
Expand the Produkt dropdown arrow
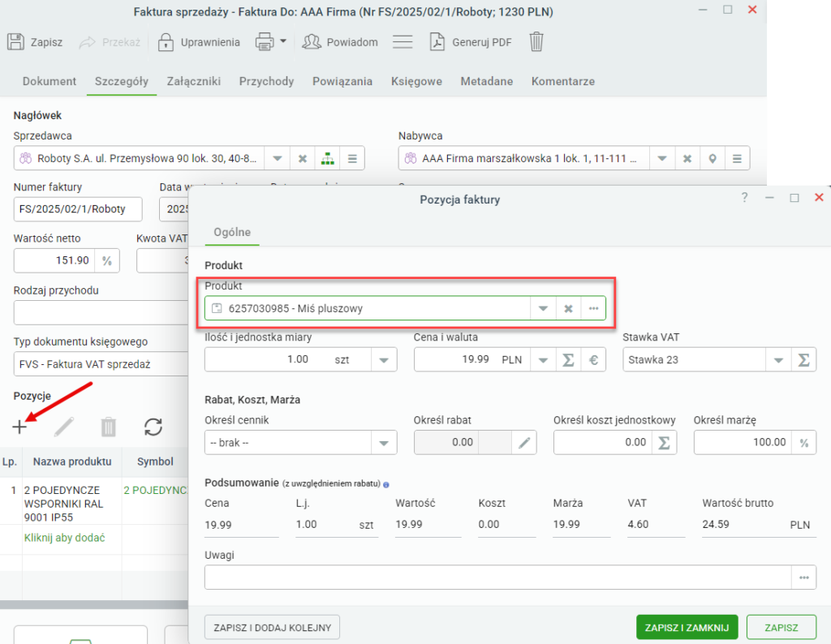coord(543,308)
